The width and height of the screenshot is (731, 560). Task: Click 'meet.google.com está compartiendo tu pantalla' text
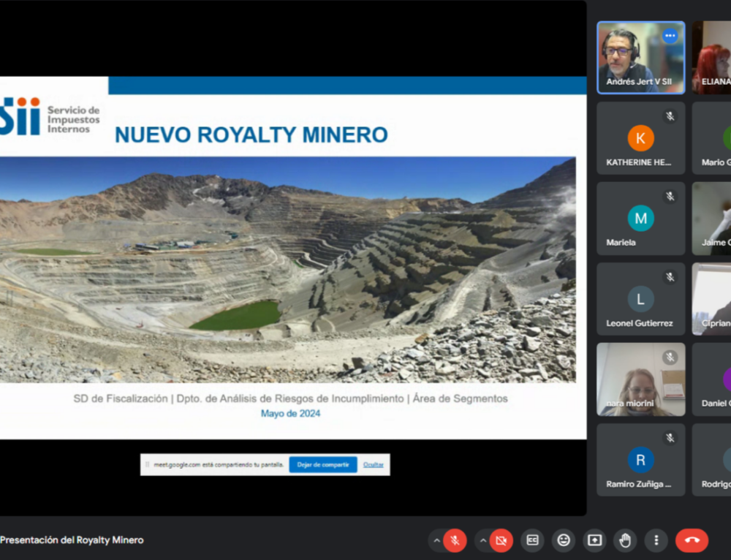click(x=219, y=464)
